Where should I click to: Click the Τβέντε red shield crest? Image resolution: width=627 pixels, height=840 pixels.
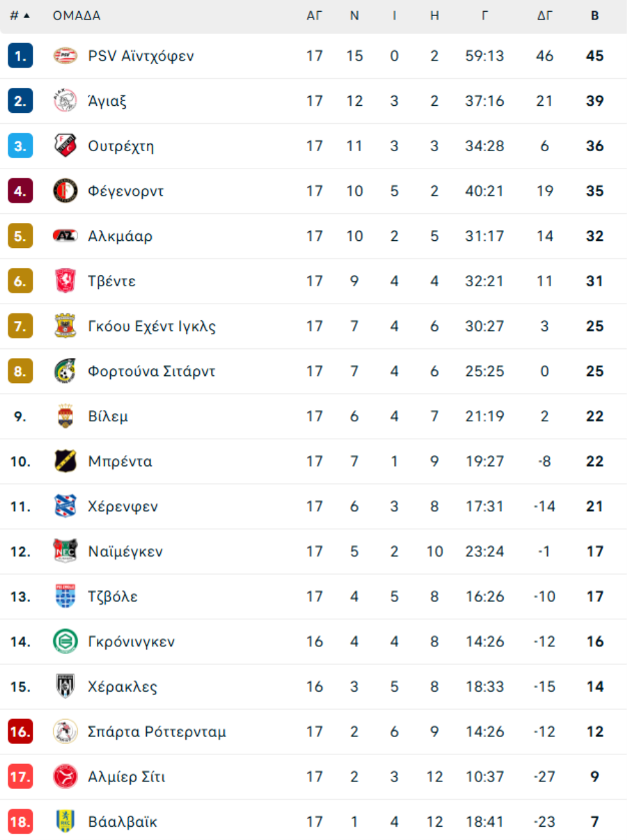click(65, 281)
